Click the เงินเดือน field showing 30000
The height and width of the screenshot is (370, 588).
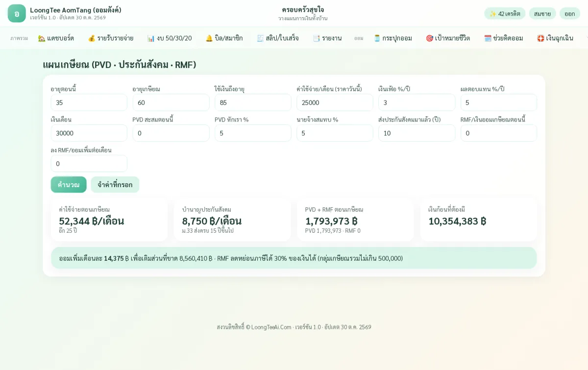click(89, 133)
